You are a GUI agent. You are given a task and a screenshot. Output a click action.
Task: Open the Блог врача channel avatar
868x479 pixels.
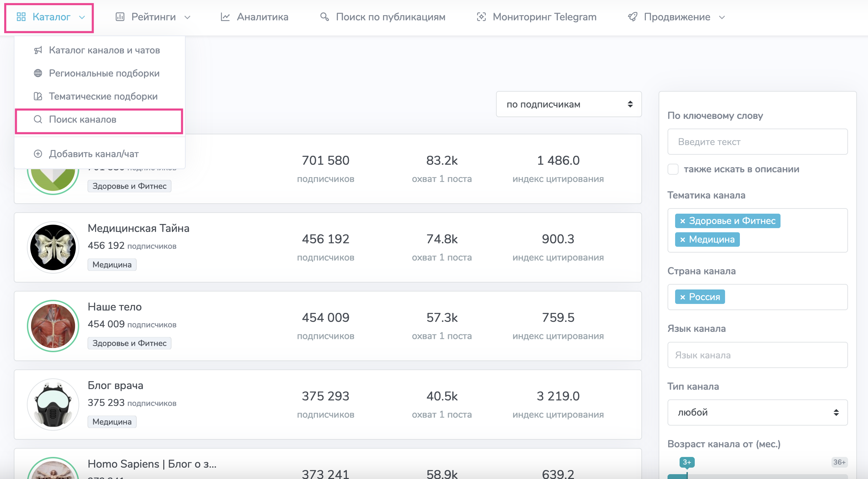coord(53,405)
